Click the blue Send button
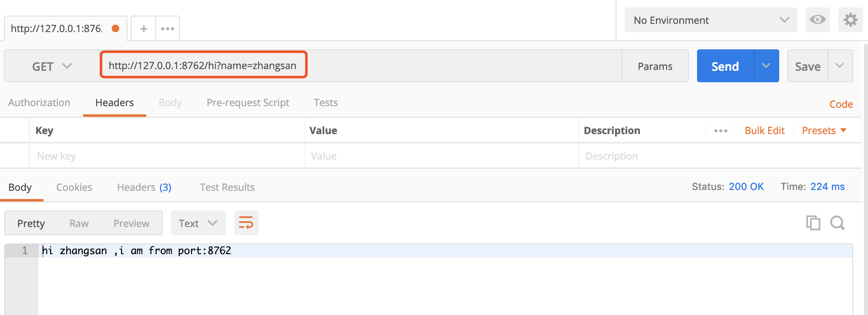The image size is (868, 315). click(725, 66)
